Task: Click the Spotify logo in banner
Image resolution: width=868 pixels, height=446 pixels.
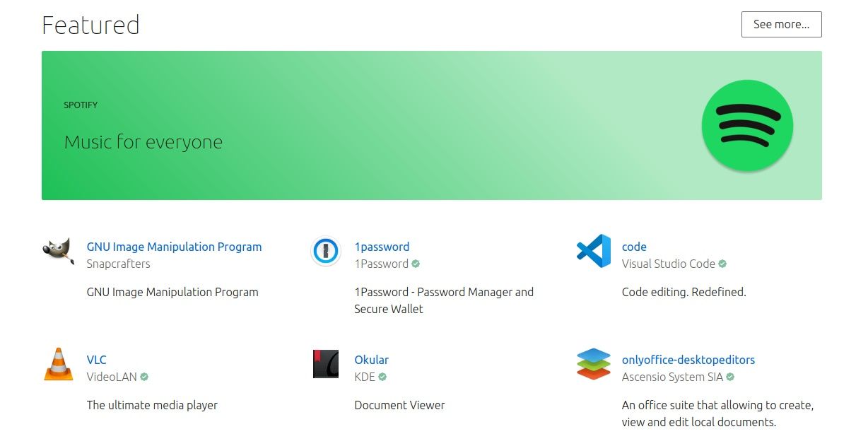Action: [x=747, y=126]
